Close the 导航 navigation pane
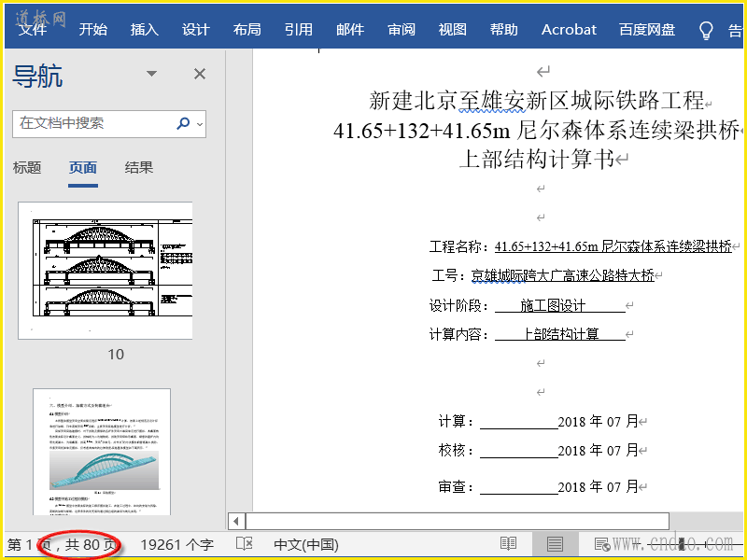The image size is (747, 560). (x=200, y=74)
